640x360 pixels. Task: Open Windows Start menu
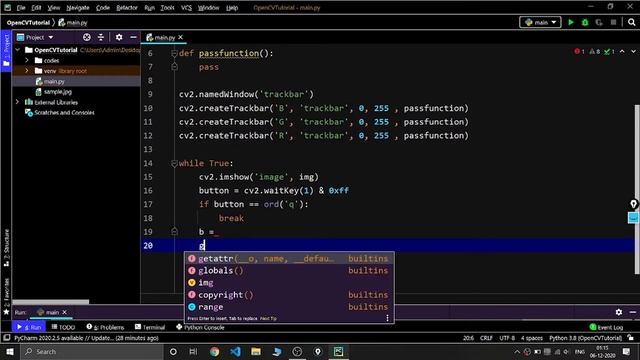[10, 351]
